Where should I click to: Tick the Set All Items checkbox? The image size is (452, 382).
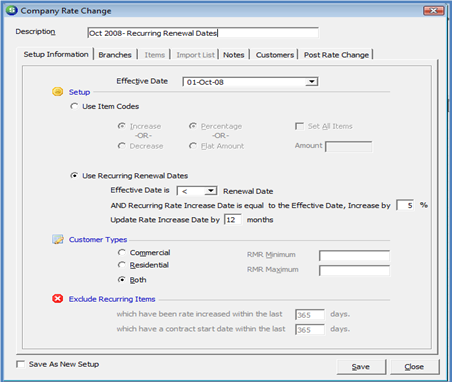(x=299, y=126)
